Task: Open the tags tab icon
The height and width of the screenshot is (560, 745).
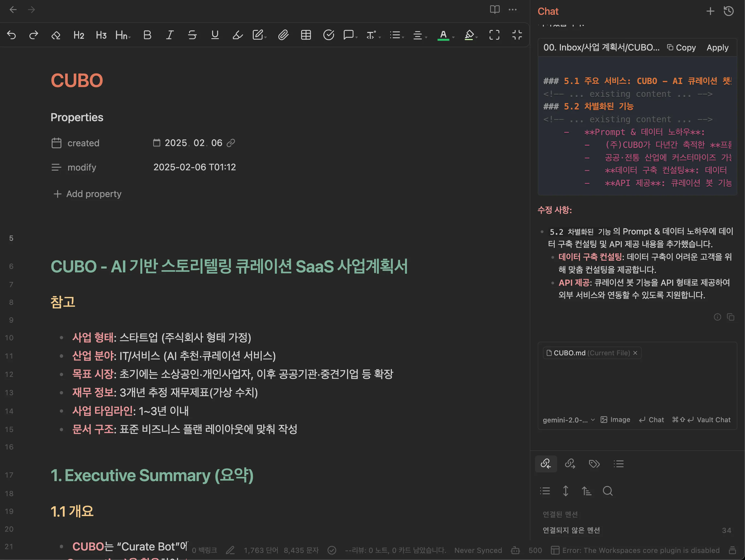Action: coord(594,464)
